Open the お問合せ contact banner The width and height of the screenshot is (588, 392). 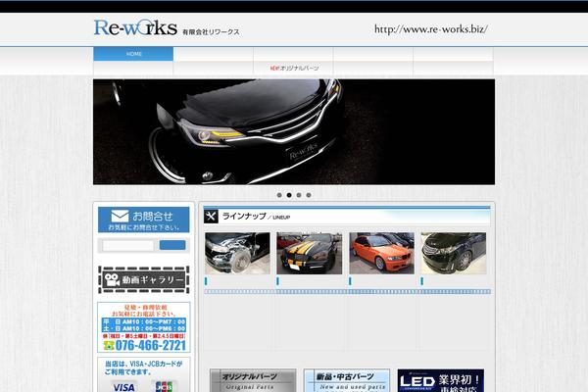click(x=144, y=220)
